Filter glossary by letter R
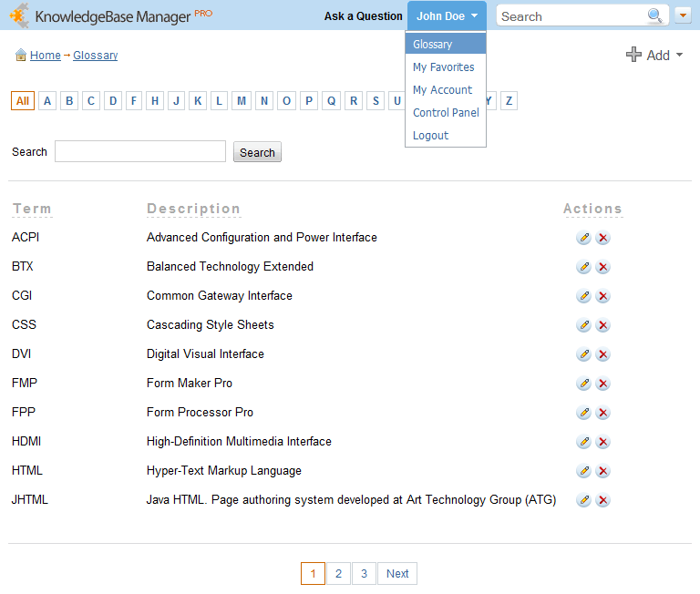 [x=354, y=101]
